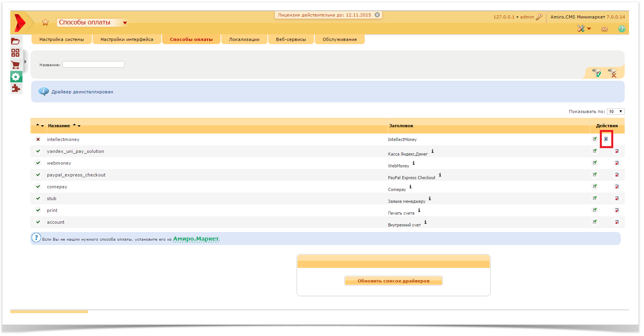Open the shopping cart sidebar module
644x336 pixels.
[15, 65]
